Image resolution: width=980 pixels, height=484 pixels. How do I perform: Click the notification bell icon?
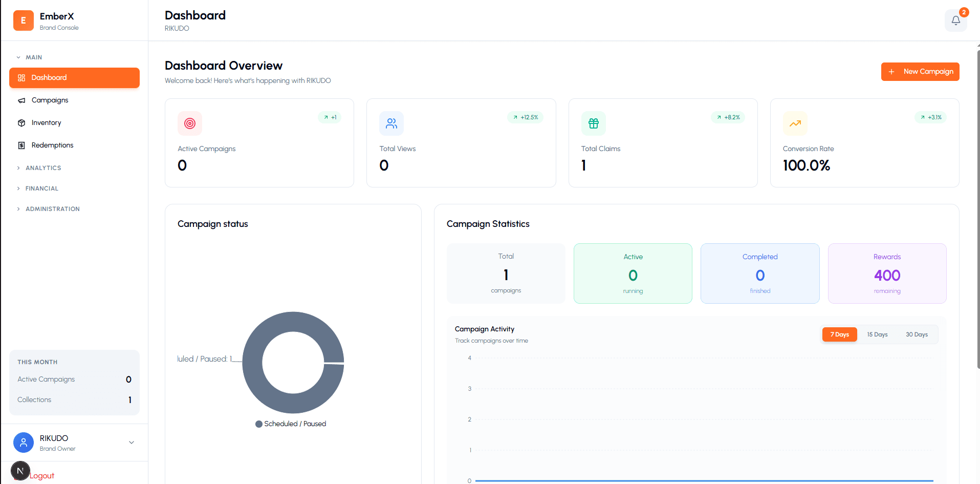(956, 20)
